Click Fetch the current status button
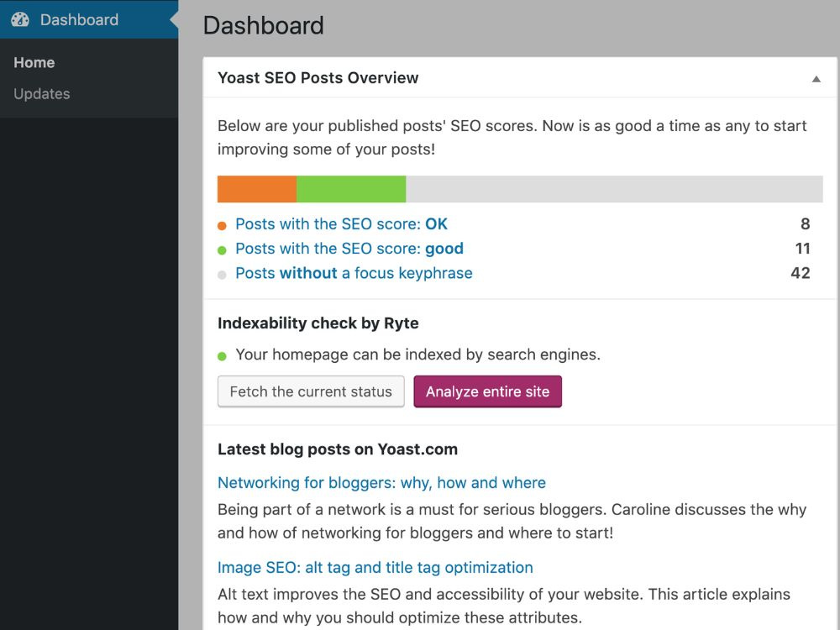The height and width of the screenshot is (630, 840). click(x=311, y=391)
